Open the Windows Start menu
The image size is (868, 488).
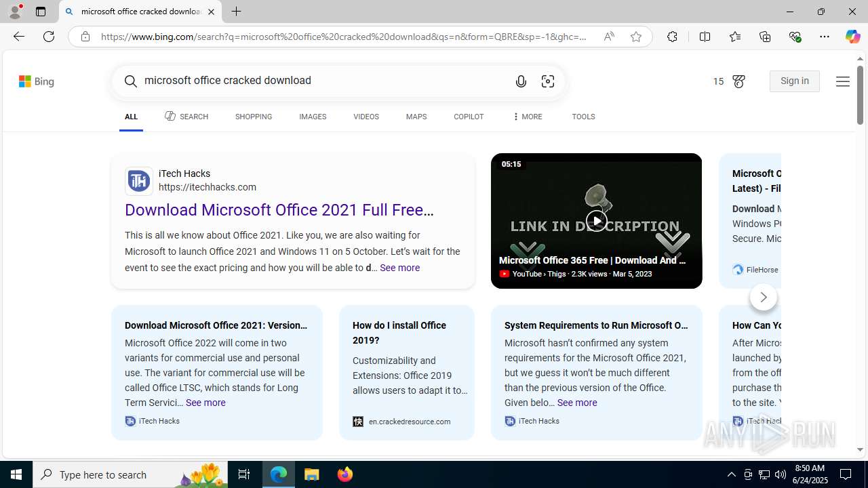coord(16,474)
